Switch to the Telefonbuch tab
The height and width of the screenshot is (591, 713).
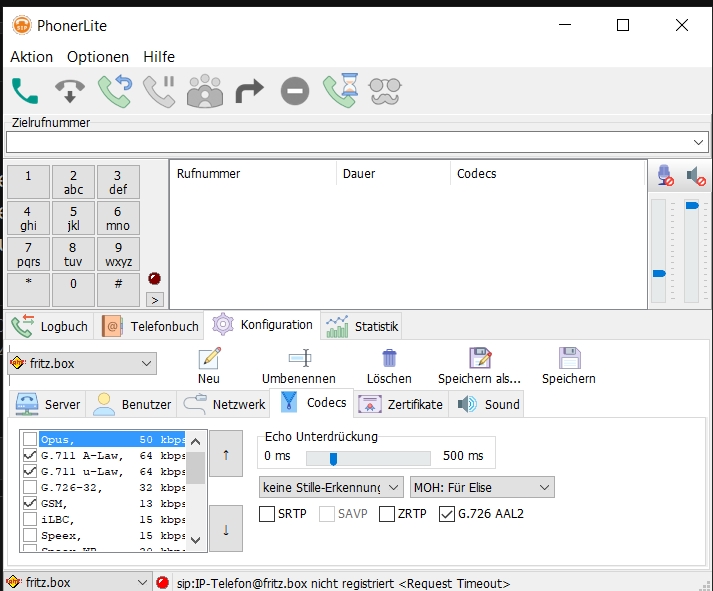click(x=149, y=326)
